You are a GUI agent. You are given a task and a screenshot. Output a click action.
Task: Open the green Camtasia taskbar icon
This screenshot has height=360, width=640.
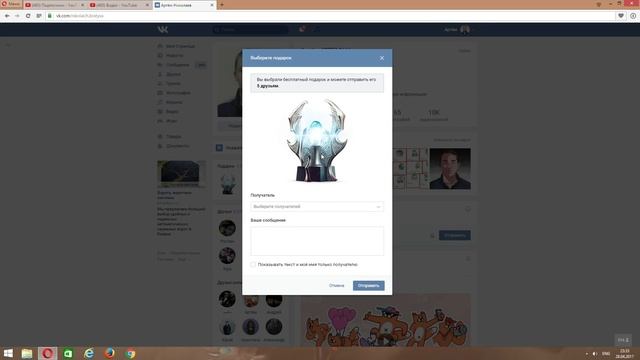[x=68, y=353]
